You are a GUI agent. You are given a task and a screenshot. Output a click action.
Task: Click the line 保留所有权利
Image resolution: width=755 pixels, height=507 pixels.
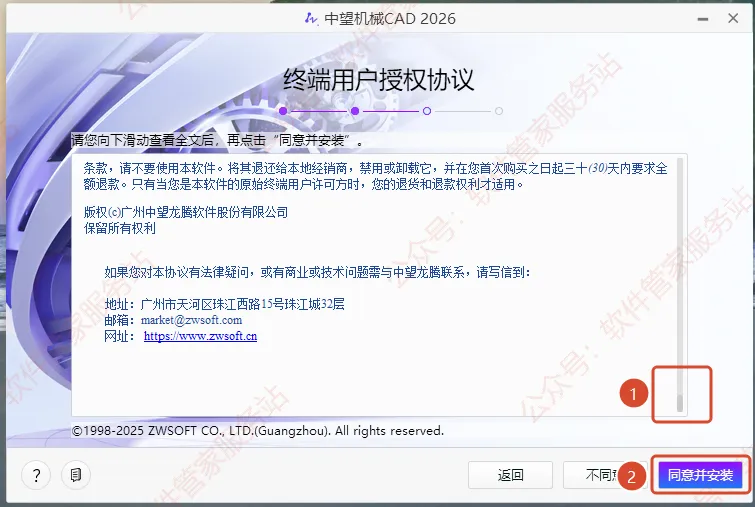point(120,228)
